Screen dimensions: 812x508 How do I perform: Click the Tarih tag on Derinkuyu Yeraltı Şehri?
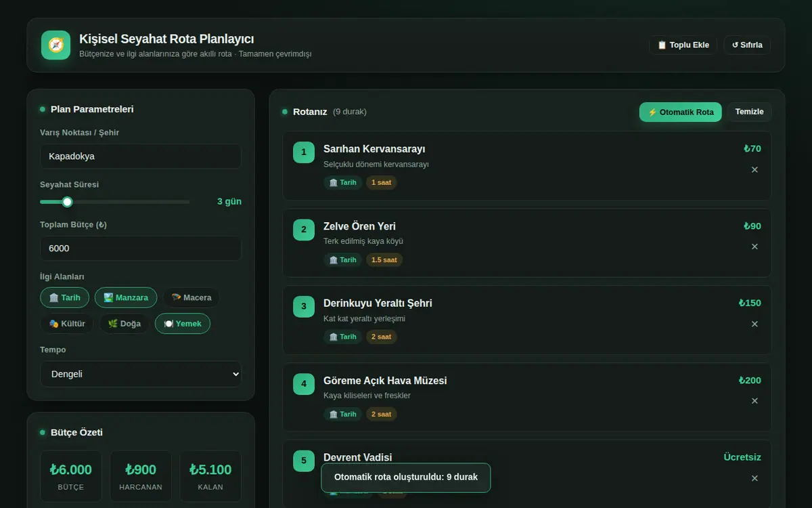343,337
